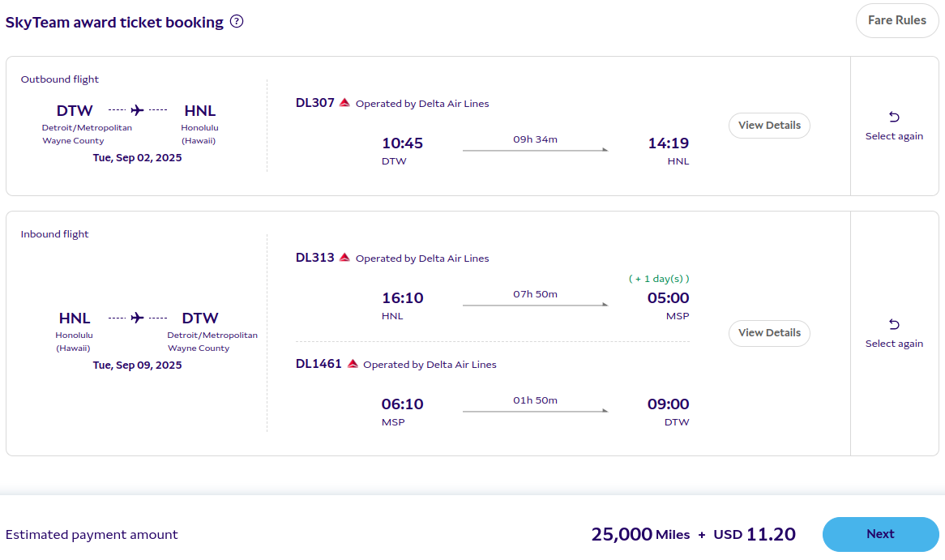Click arrival time 05:00 at MSP
This screenshot has width=945, height=560.
[x=668, y=298]
